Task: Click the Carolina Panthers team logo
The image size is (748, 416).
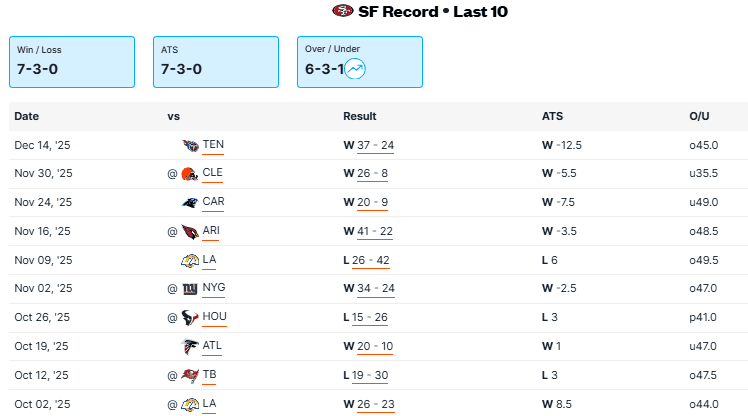Action: (x=190, y=202)
